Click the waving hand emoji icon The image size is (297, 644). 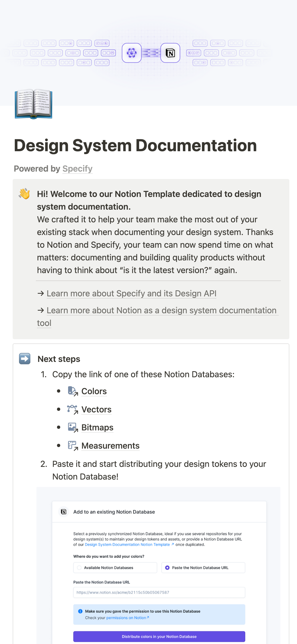(24, 194)
